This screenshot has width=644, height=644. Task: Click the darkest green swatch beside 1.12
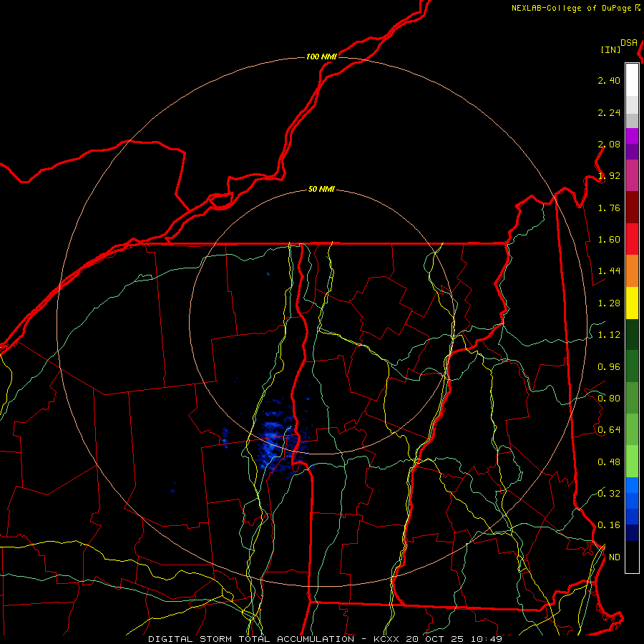632,334
